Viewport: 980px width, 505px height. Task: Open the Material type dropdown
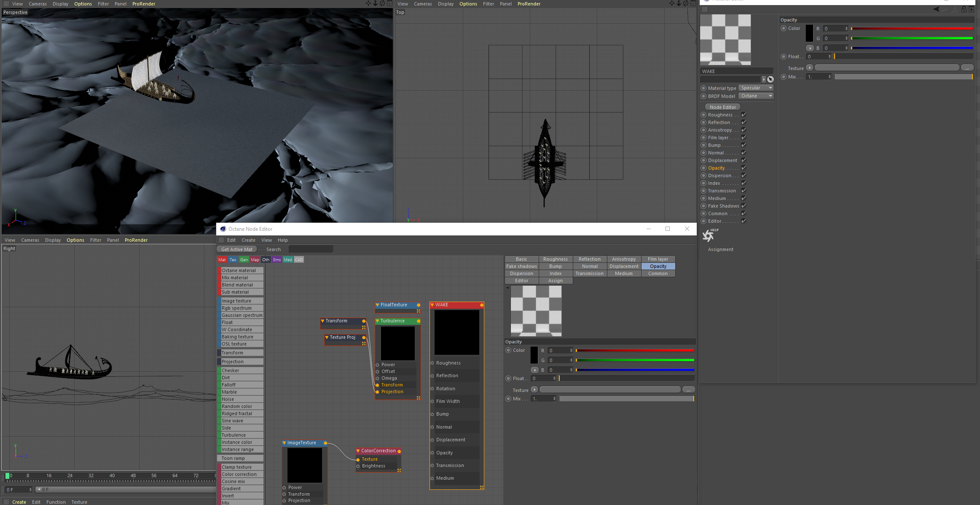(756, 88)
